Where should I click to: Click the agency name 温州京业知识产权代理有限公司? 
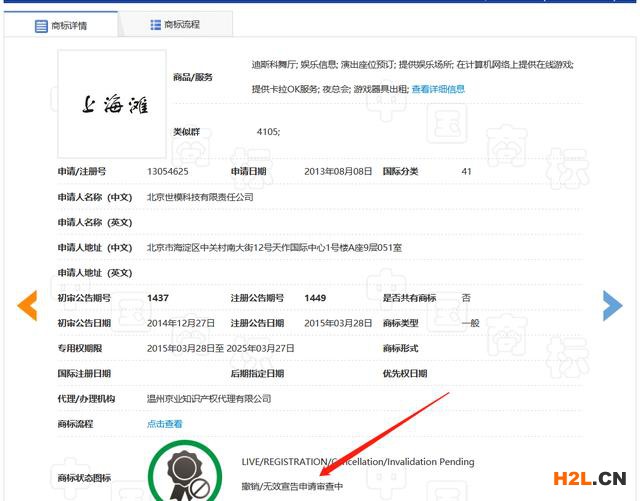point(209,399)
